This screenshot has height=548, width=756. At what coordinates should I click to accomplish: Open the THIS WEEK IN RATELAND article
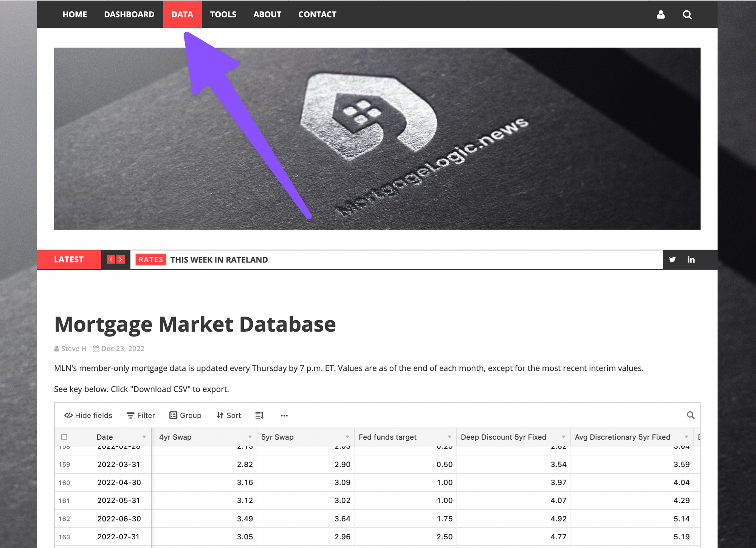[218, 259]
